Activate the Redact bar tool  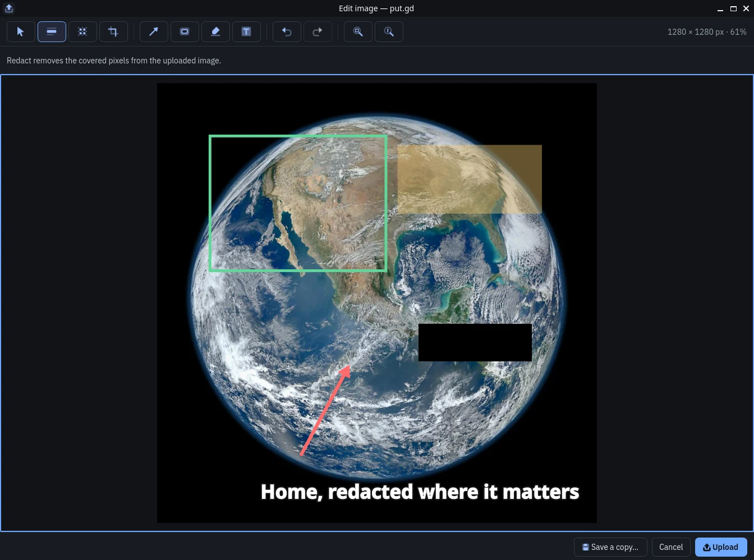click(x=52, y=32)
